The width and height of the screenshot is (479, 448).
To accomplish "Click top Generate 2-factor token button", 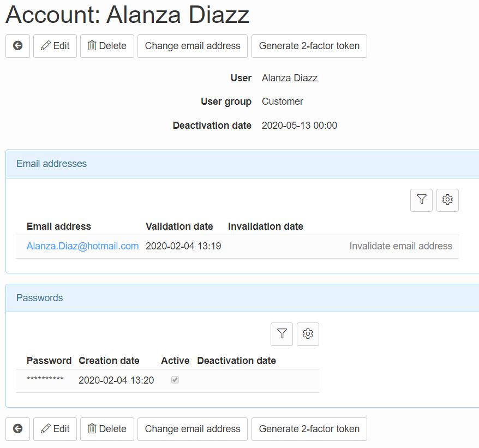I will pos(309,46).
